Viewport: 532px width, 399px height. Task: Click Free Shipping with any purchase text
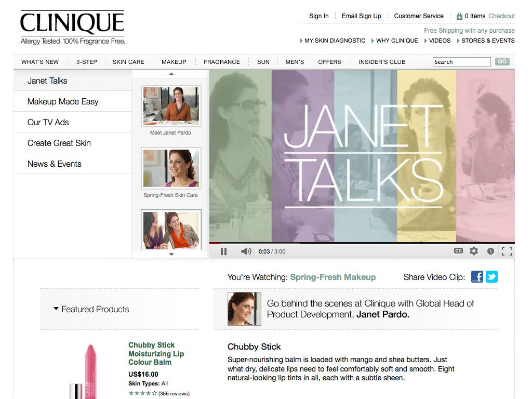(x=469, y=31)
